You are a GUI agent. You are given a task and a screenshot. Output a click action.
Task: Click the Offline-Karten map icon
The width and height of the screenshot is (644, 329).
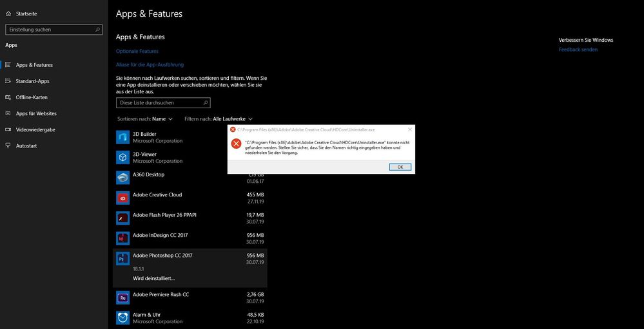(8, 97)
